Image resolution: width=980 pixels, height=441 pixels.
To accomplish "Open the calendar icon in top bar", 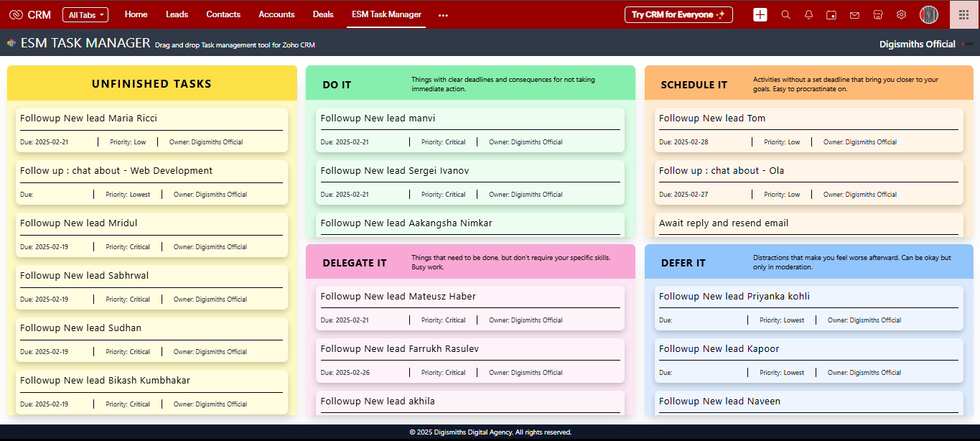I will (831, 14).
